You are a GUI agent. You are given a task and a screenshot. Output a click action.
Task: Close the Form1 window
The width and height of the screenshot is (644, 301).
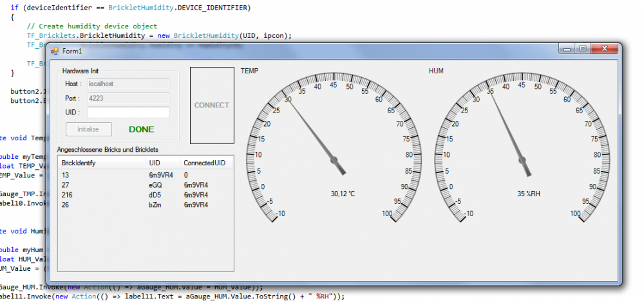click(x=604, y=49)
